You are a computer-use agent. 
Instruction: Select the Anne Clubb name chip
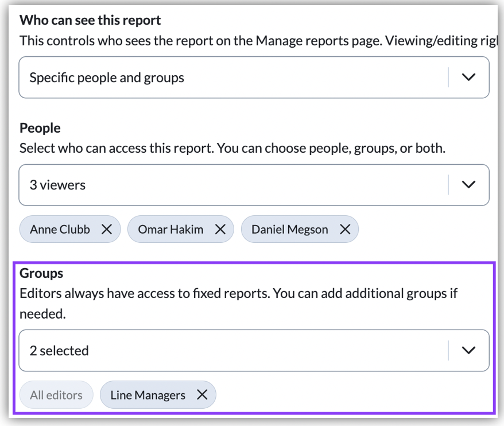pos(60,229)
